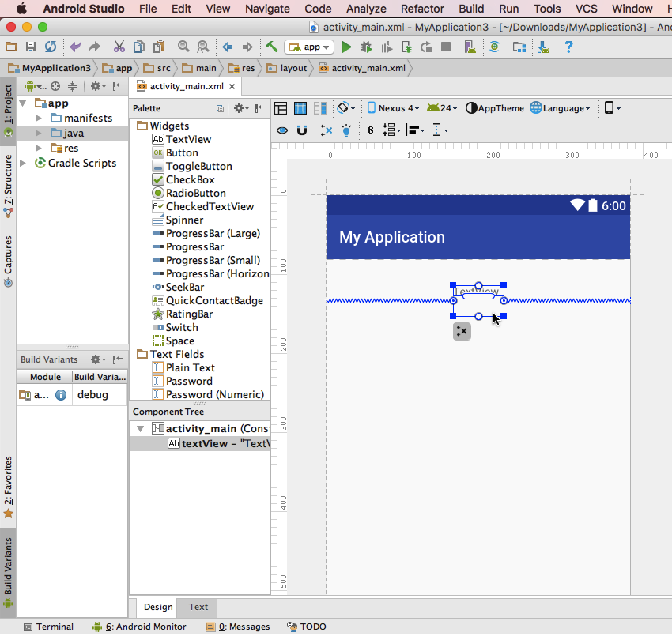Toggle Show Constraints eye icon
672x636 pixels.
tap(282, 130)
